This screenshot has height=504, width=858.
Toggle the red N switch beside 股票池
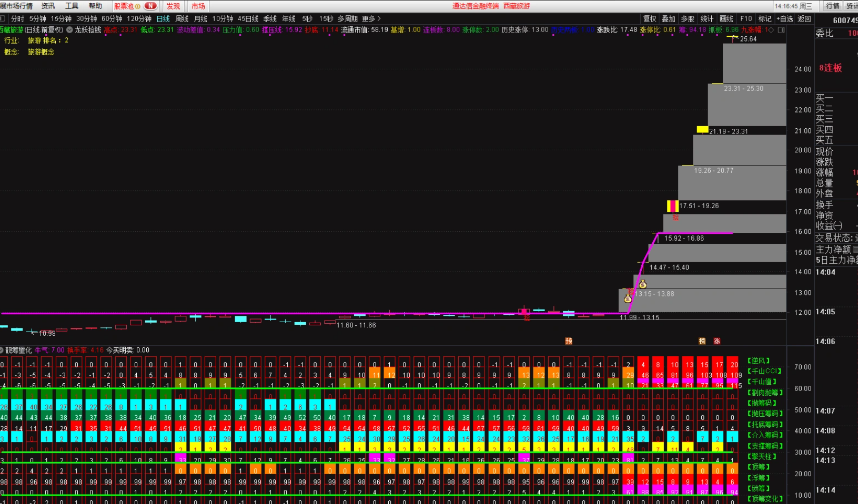[x=150, y=6]
